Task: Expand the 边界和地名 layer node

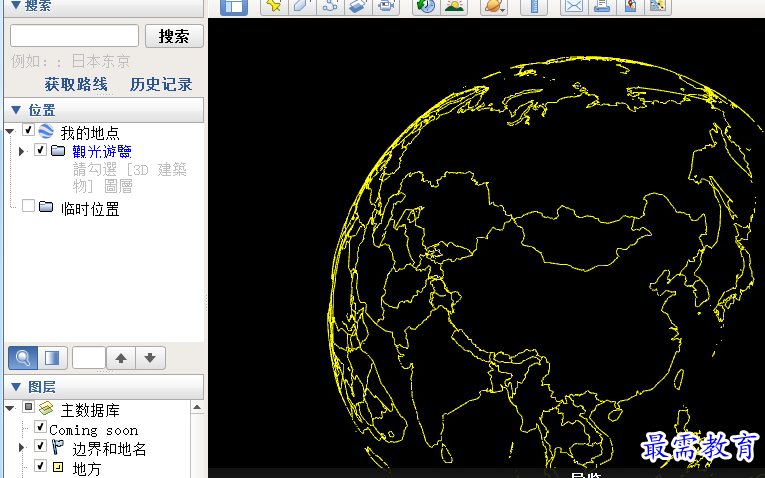Action: pos(21,447)
